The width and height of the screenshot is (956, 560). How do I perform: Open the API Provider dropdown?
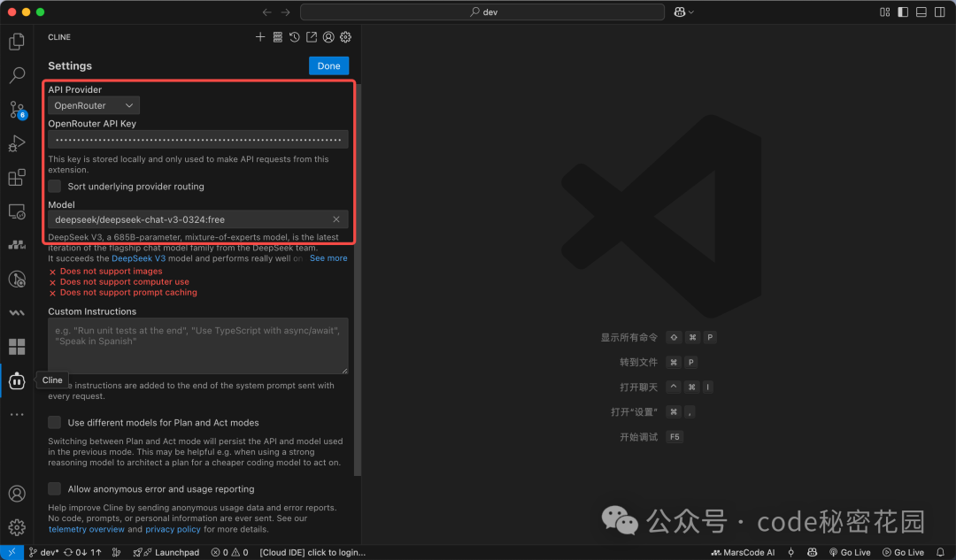(x=92, y=104)
